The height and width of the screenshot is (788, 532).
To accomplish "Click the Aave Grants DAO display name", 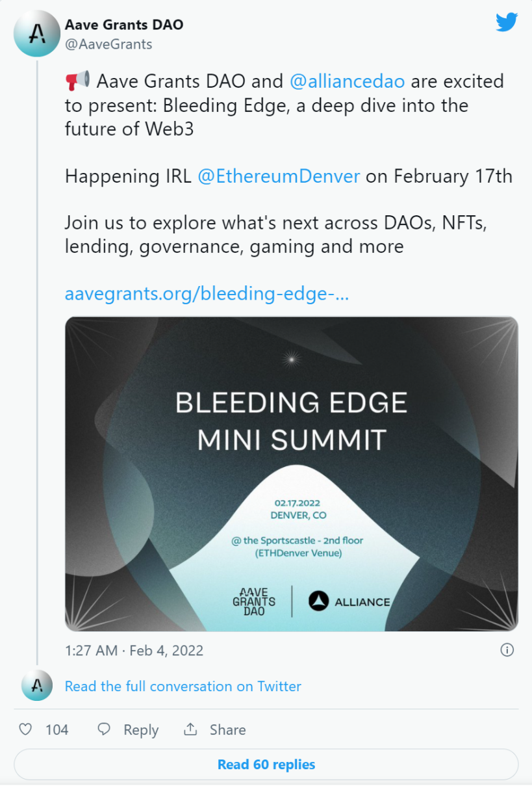I will tap(124, 25).
